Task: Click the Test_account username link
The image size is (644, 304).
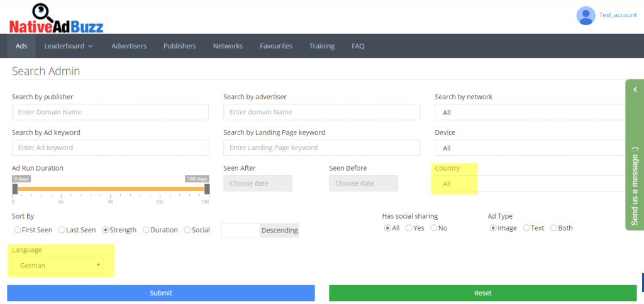Action: (618, 15)
